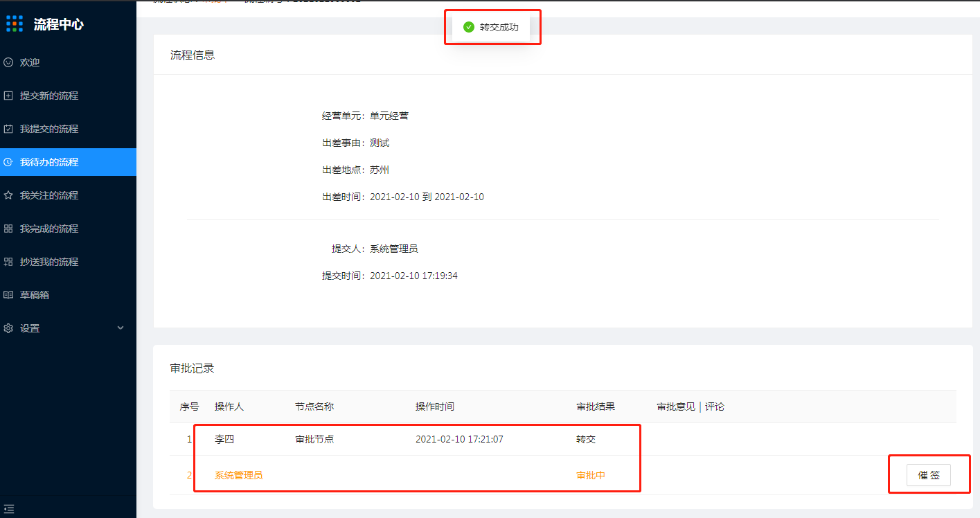Image resolution: width=980 pixels, height=518 pixels.
Task: Click the 操作时间 column header
Action: tap(435, 407)
